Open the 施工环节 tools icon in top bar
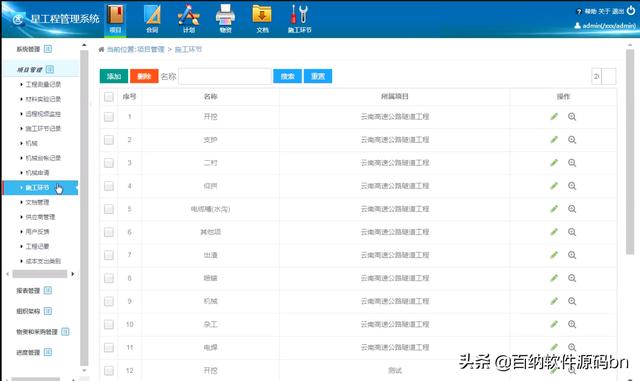The height and width of the screenshot is (381, 640). pos(300,18)
